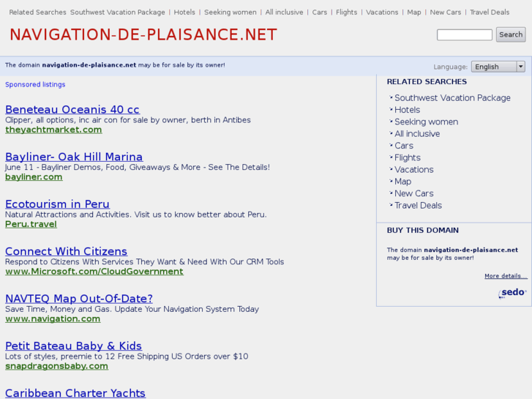
Task: Visit the Peru.travel link
Action: [31, 224]
